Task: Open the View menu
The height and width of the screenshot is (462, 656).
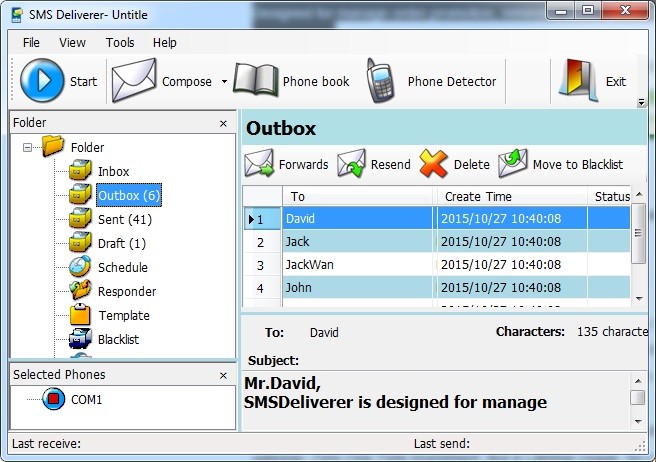Action: point(72,43)
